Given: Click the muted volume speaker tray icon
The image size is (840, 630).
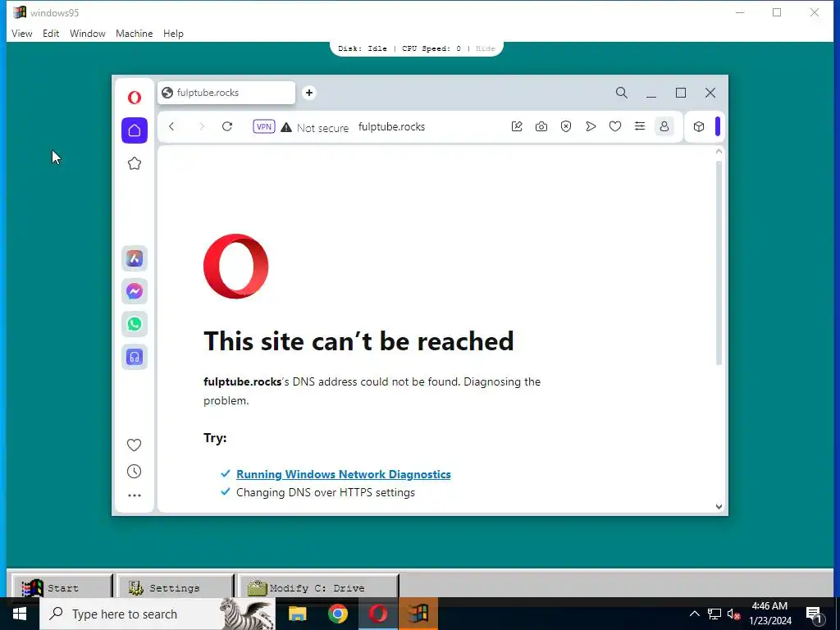Looking at the screenshot, I should tap(733, 614).
